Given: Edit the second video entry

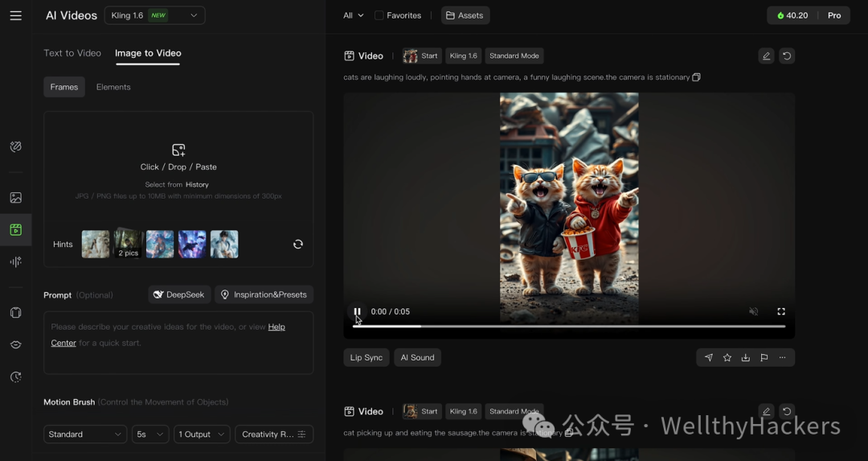Looking at the screenshot, I should coord(766,411).
